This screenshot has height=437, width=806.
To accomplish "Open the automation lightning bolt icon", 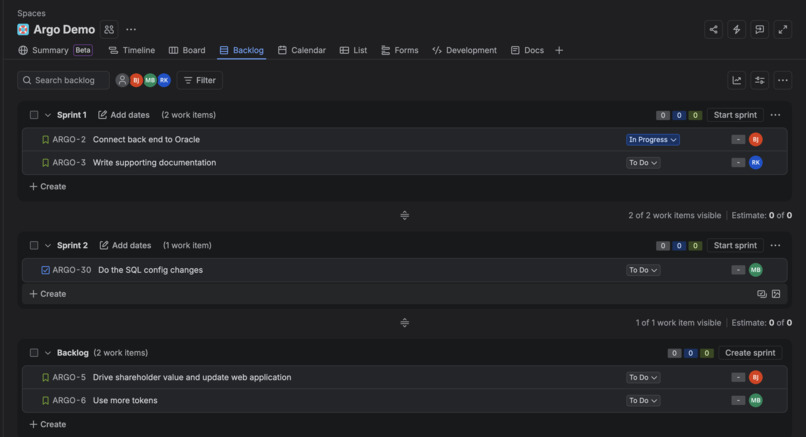I will pyautogui.click(x=737, y=29).
